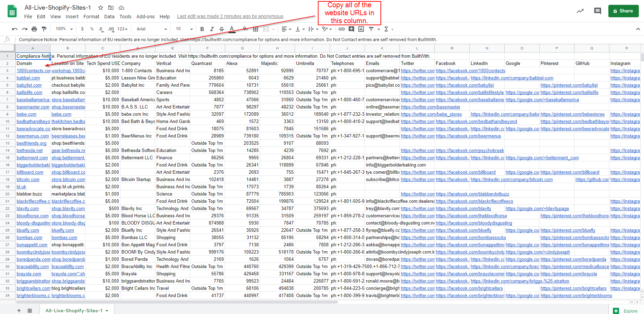This screenshot has height=314, width=644.
Task: Open the Data menu
Action: click(109, 17)
